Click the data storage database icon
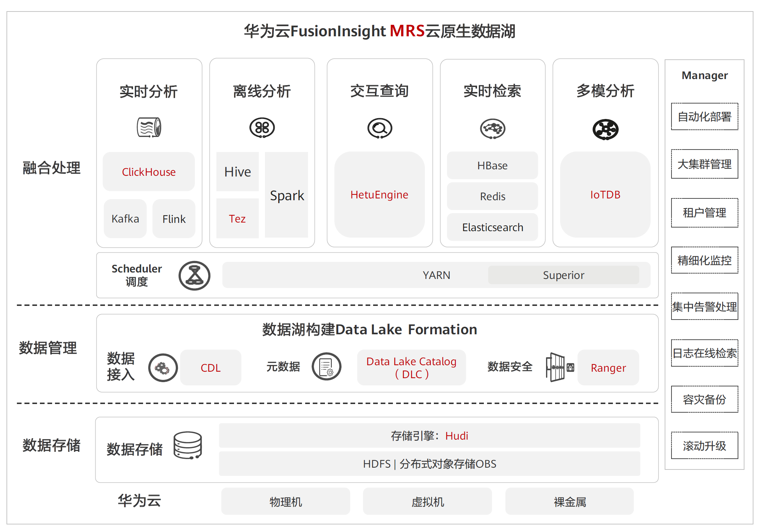This screenshot has height=532, width=761. point(188,445)
